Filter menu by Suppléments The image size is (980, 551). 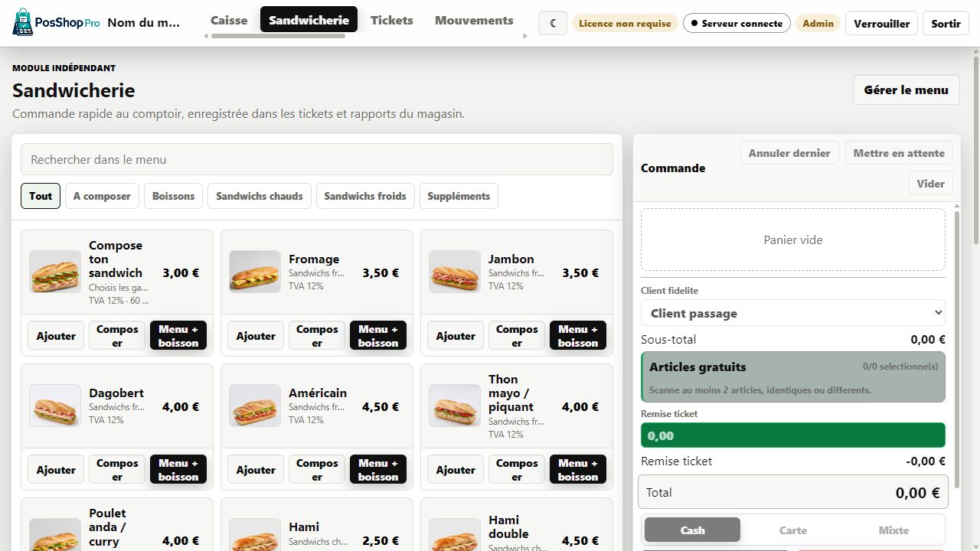[459, 196]
